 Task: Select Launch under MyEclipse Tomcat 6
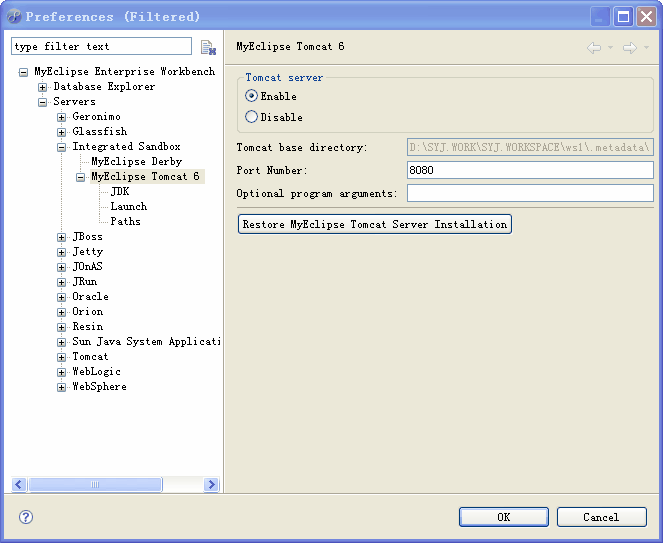coord(129,206)
